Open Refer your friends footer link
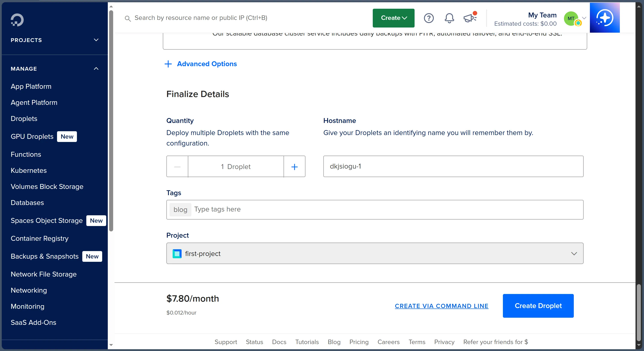Image resolution: width=644 pixels, height=351 pixels. pyautogui.click(x=496, y=342)
